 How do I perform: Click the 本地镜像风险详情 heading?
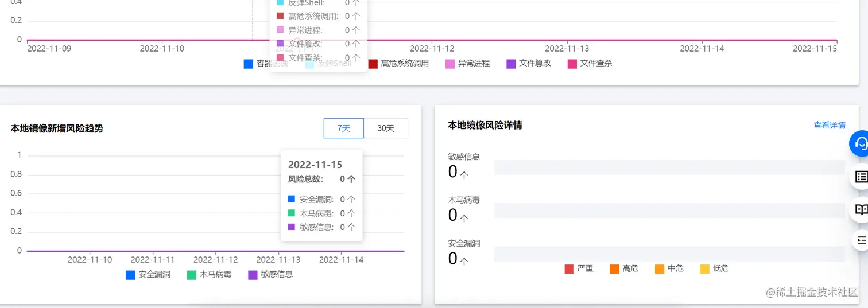[485, 125]
